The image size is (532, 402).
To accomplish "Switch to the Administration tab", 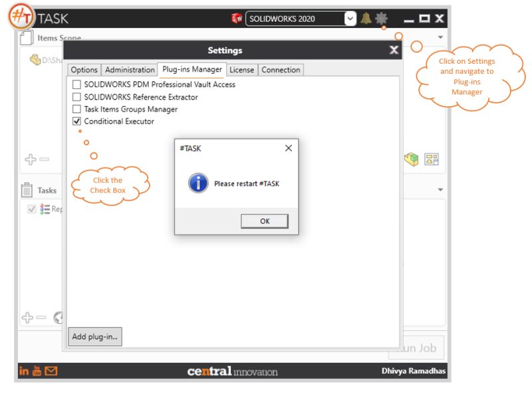I will click(x=130, y=70).
